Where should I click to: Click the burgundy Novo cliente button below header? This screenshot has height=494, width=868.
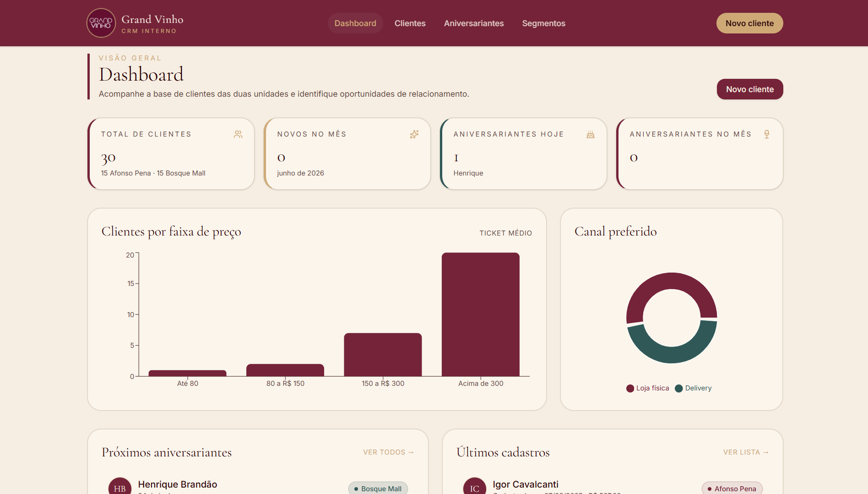pyautogui.click(x=750, y=89)
